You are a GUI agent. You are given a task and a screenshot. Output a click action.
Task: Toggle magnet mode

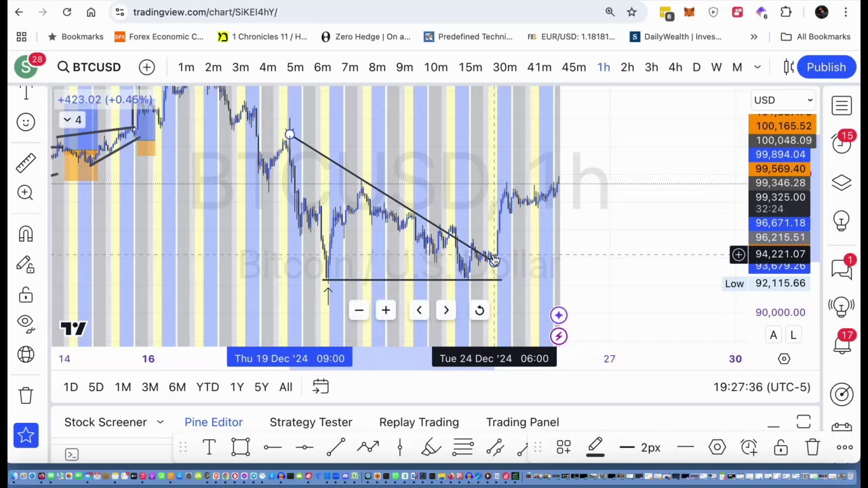pos(26,234)
